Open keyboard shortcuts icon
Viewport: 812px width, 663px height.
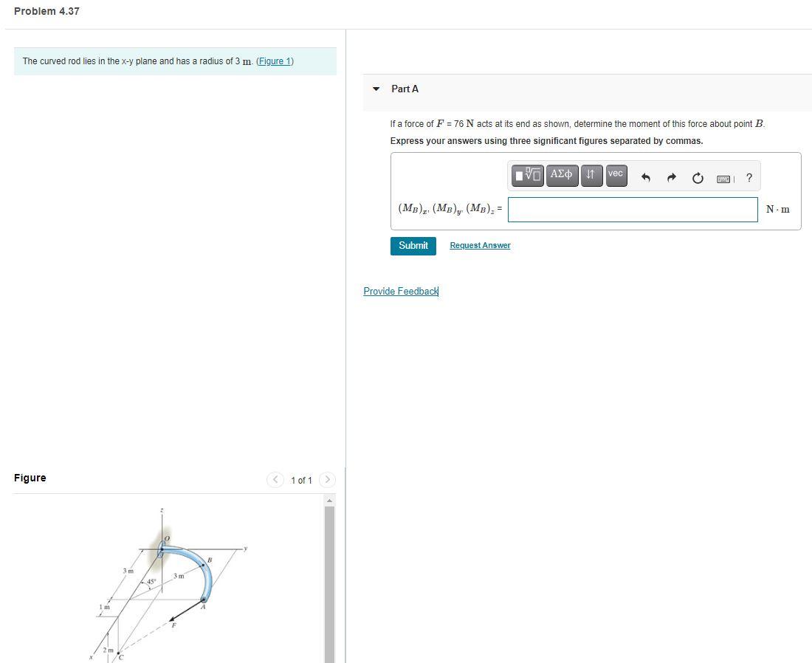click(x=724, y=179)
